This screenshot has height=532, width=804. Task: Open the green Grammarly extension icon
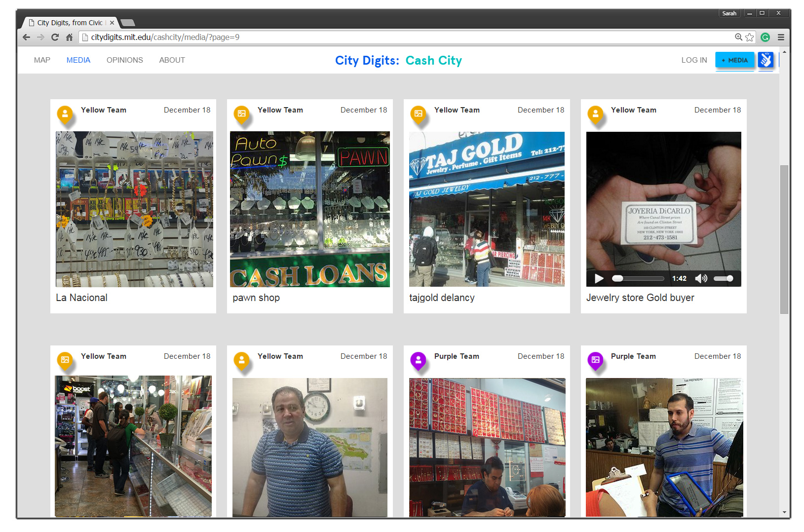(x=766, y=37)
